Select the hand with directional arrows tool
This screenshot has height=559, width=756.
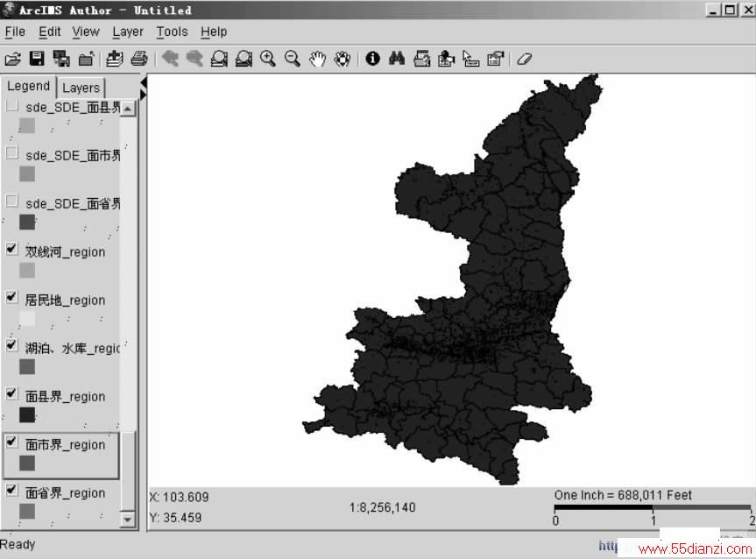[x=342, y=59]
